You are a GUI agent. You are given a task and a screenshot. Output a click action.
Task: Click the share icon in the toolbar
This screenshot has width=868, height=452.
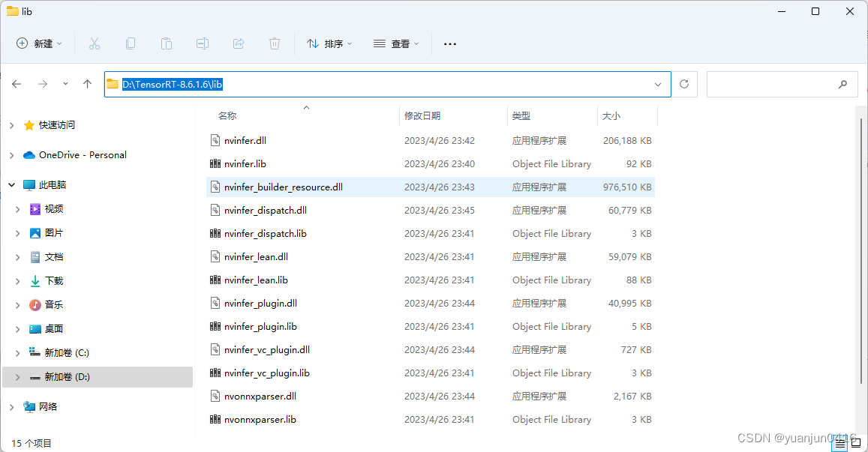click(239, 43)
